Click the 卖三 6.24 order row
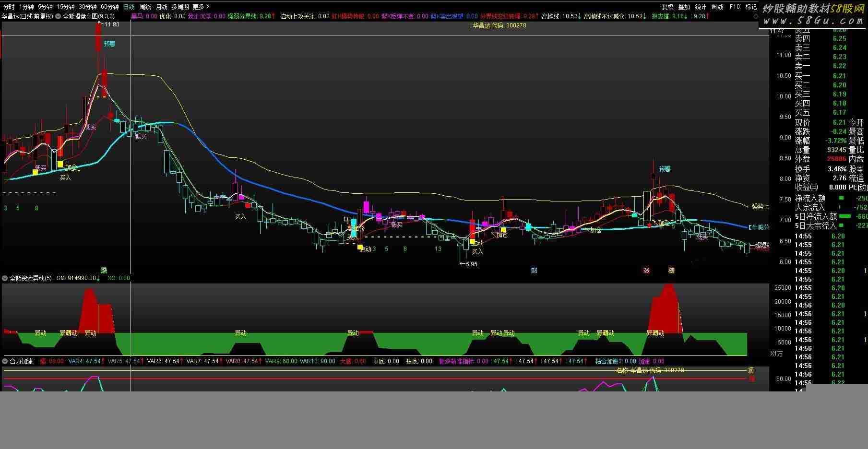Image resolution: width=868 pixels, height=449 pixels. pos(820,48)
